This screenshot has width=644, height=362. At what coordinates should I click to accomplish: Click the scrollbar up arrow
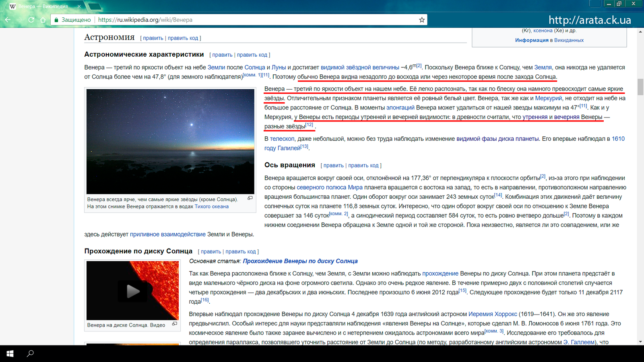(x=640, y=31)
